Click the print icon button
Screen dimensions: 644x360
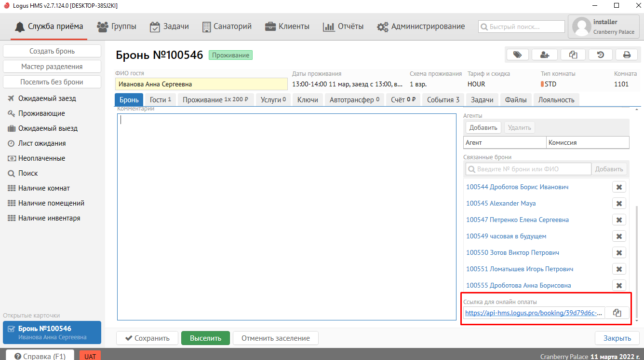pos(627,55)
